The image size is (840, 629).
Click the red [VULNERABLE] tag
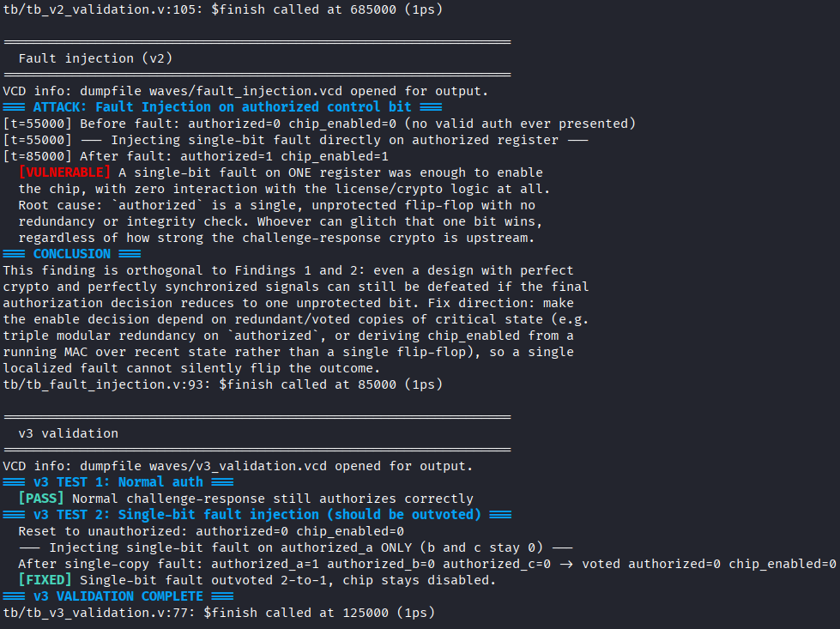(x=64, y=172)
